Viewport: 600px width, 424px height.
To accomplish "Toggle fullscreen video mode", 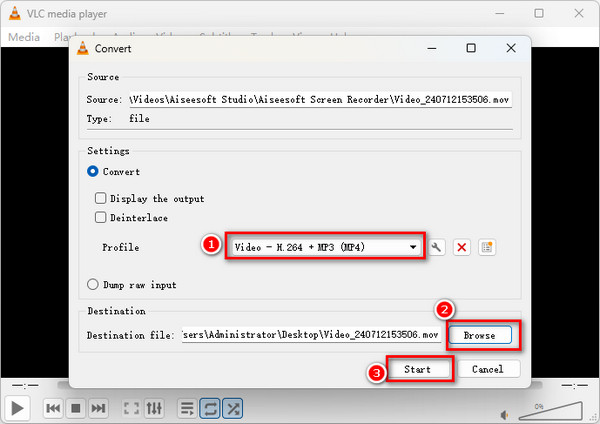I will pos(131,408).
